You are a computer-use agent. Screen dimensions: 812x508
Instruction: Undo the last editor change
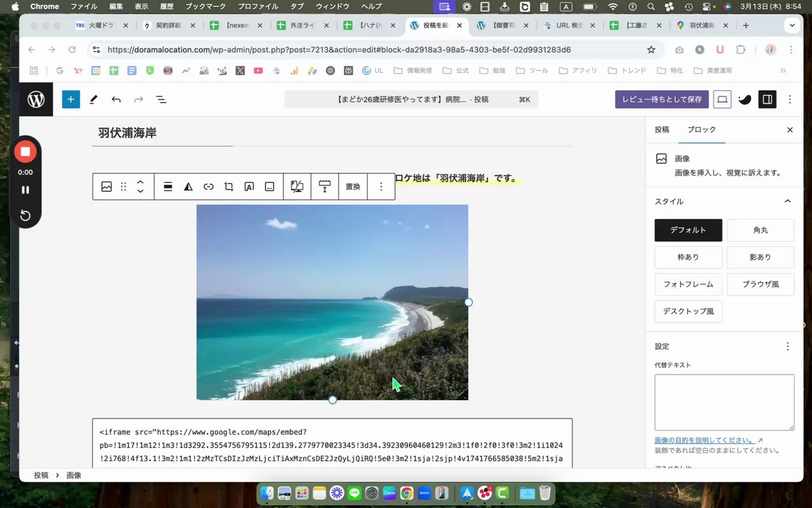click(x=116, y=99)
